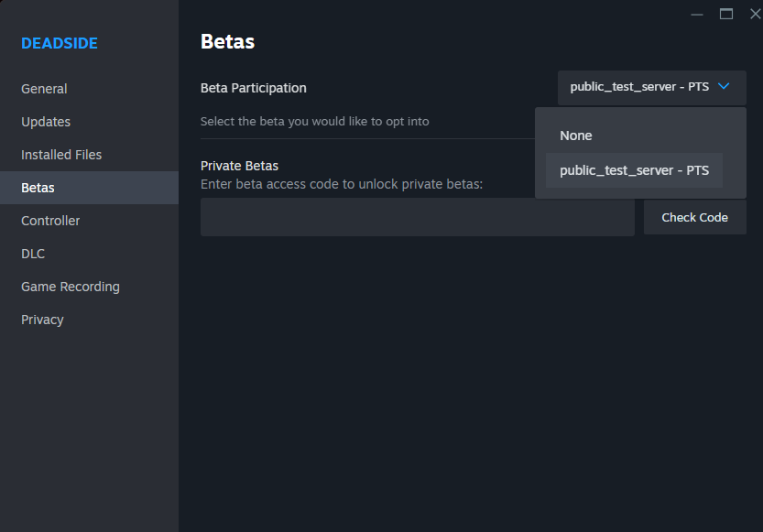
Task: Minimize the properties window
Action: click(698, 14)
